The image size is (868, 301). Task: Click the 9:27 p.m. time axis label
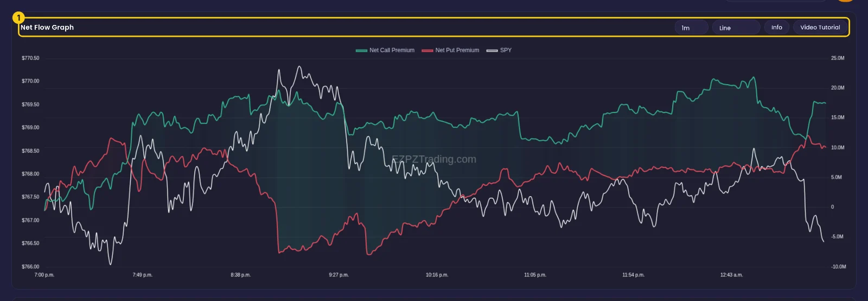point(339,275)
